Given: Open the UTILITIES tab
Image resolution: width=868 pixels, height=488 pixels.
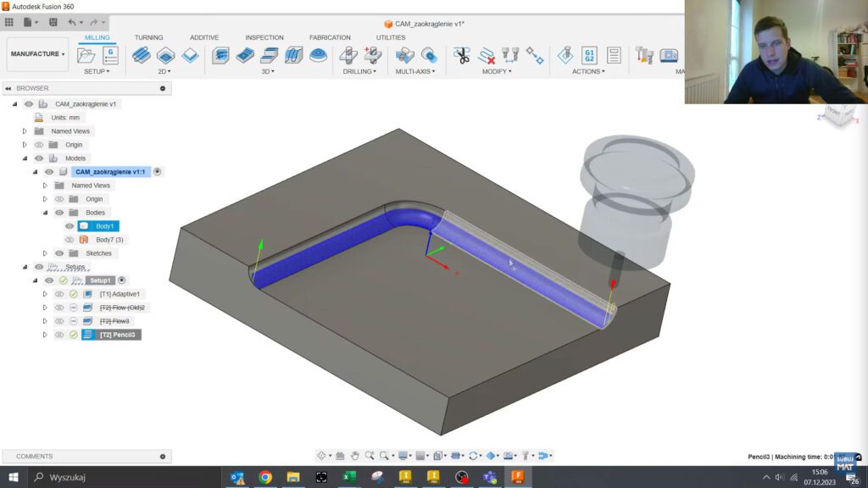Looking at the screenshot, I should 389,37.
